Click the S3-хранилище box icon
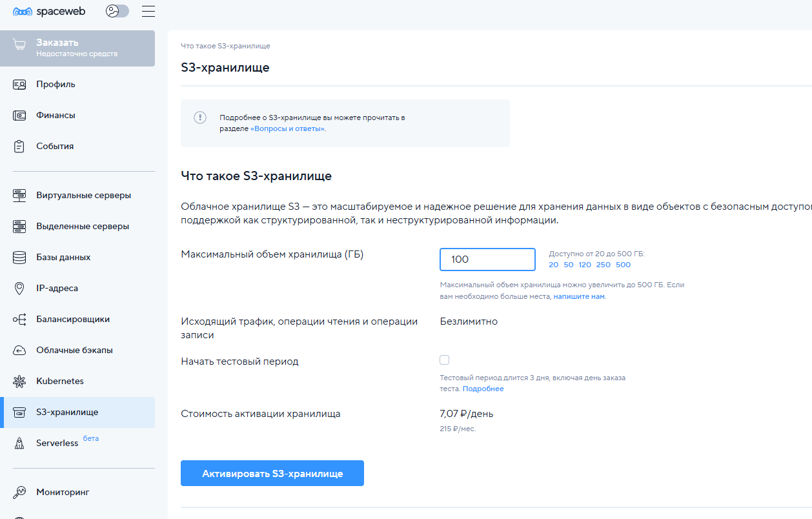This screenshot has height=519, width=812. click(x=19, y=412)
